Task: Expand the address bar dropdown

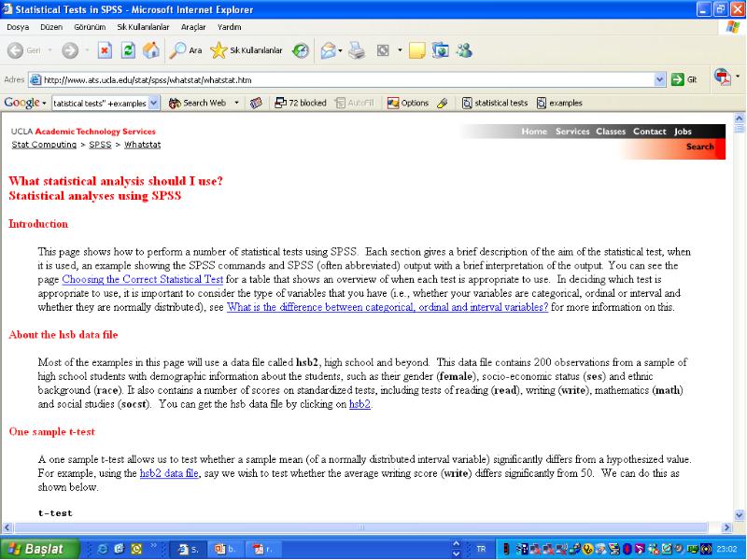Action: (659, 79)
